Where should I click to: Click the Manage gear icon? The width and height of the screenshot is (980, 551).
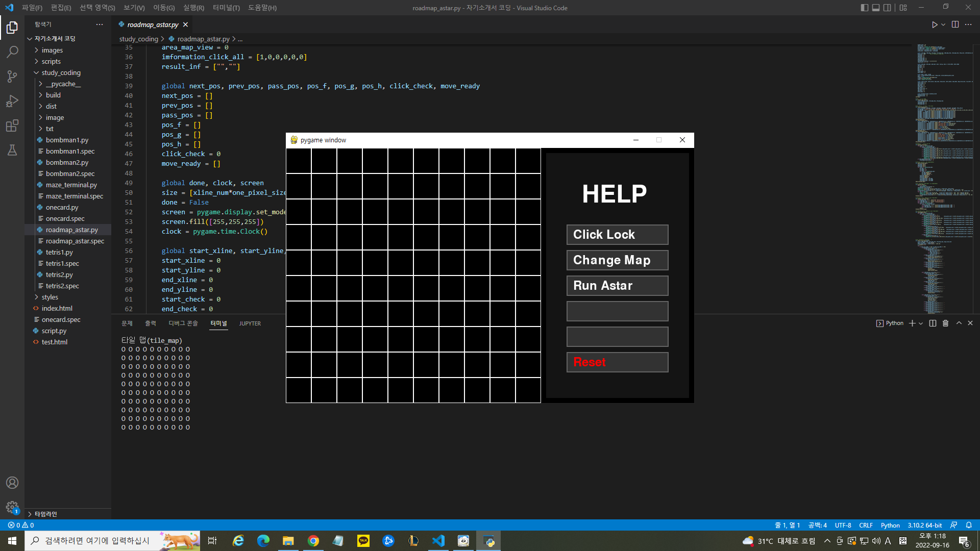[12, 507]
